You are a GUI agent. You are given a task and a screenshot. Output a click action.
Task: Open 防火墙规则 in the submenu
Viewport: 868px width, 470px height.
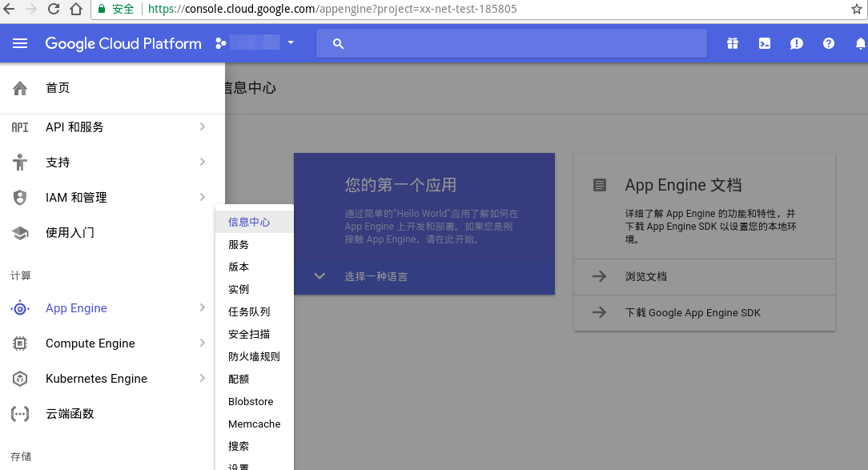point(254,356)
